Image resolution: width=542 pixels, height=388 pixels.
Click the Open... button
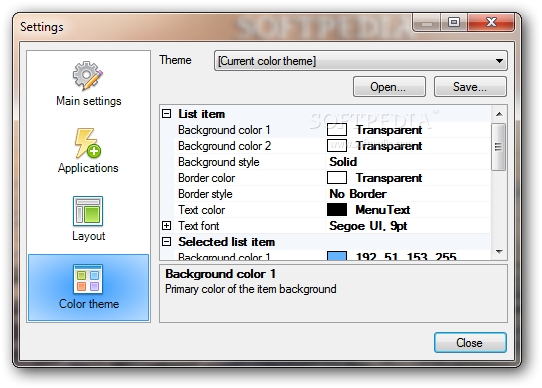[x=389, y=87]
